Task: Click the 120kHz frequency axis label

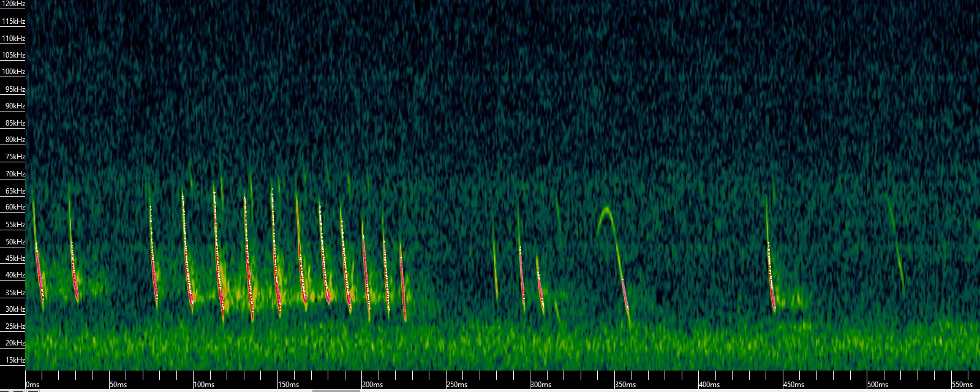Action: (x=13, y=4)
